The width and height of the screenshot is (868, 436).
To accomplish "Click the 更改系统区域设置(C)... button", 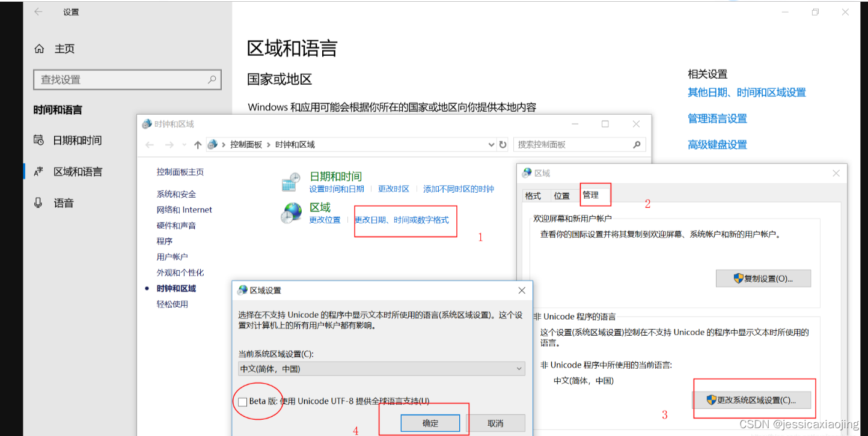I will click(x=751, y=400).
